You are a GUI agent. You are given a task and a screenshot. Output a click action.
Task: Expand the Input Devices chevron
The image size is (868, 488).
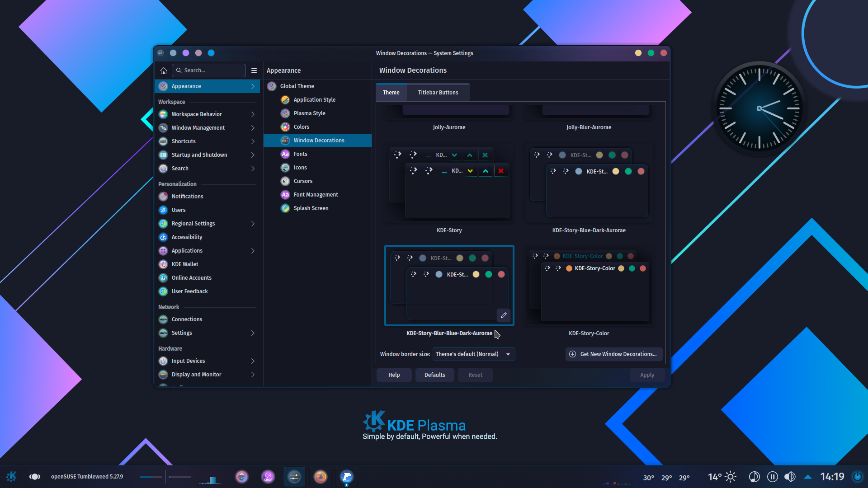click(253, 361)
